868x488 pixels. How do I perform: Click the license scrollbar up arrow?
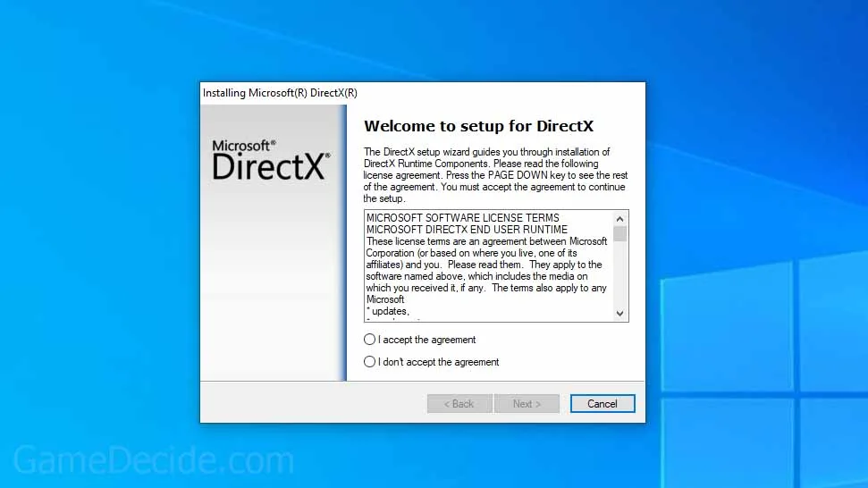[620, 219]
